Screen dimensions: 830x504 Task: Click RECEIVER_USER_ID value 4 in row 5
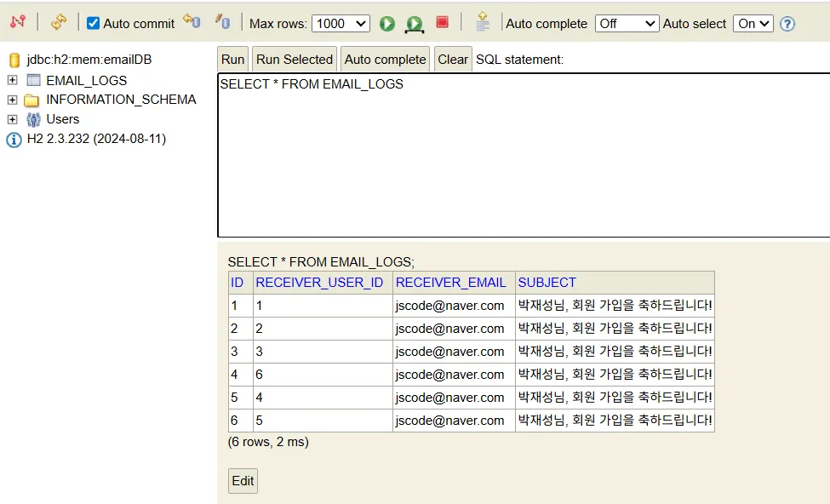coord(323,398)
